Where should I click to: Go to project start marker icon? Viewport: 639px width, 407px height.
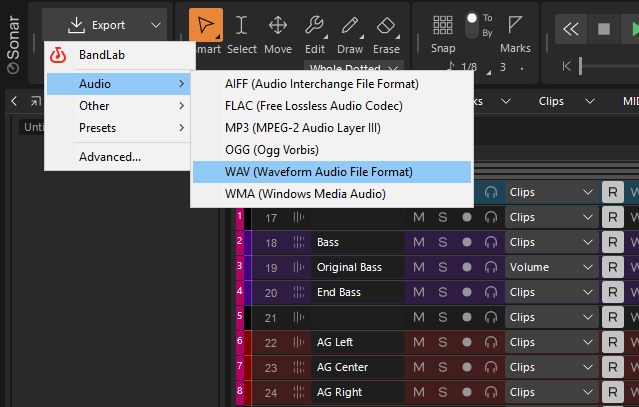566,66
